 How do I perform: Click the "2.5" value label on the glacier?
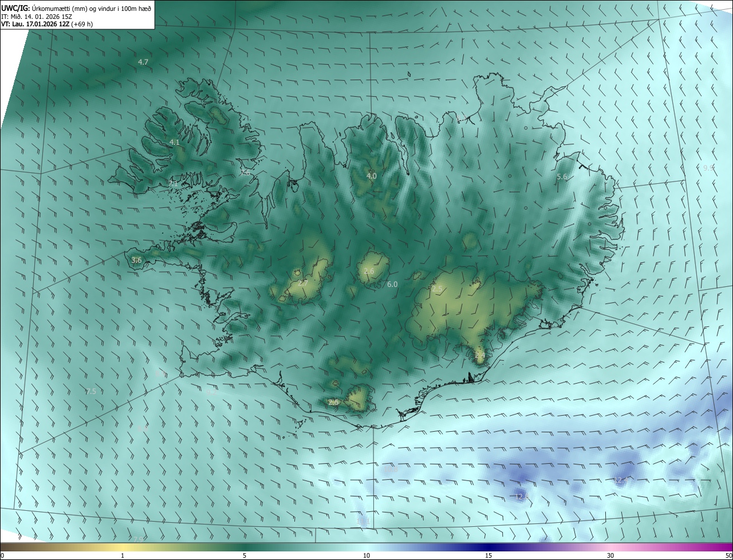click(x=438, y=290)
